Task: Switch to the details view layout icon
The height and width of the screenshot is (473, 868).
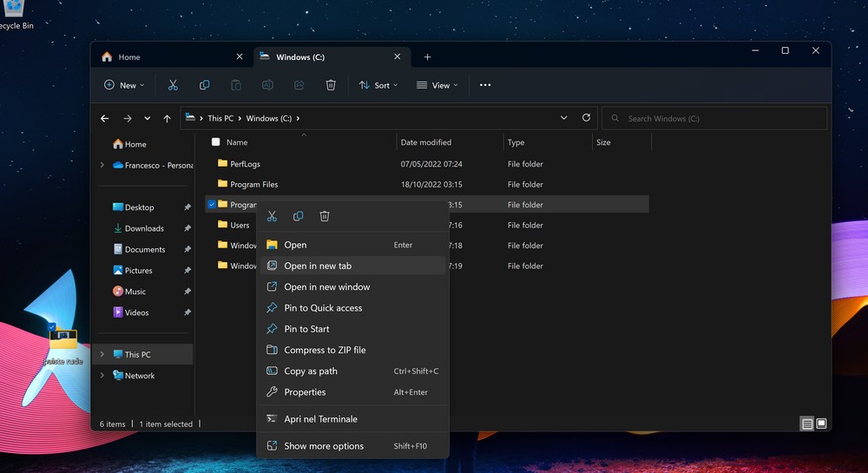Action: point(807,424)
